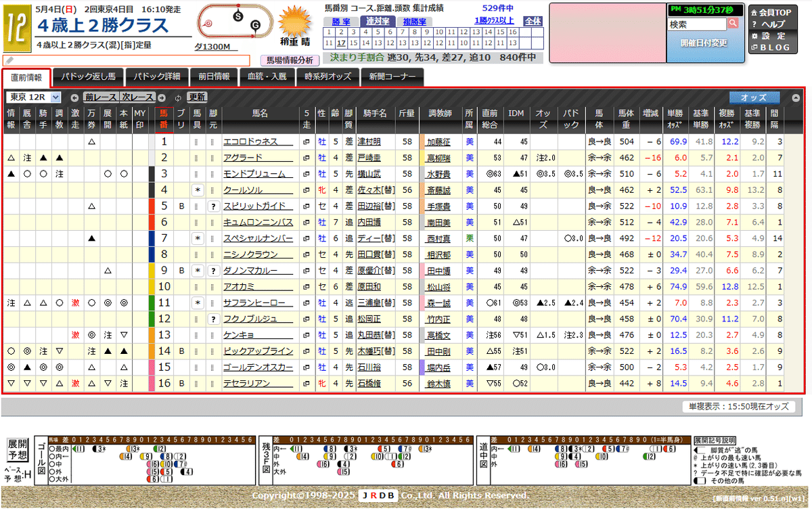
Task: Click the magnifying glass search icon
Action: [733, 22]
